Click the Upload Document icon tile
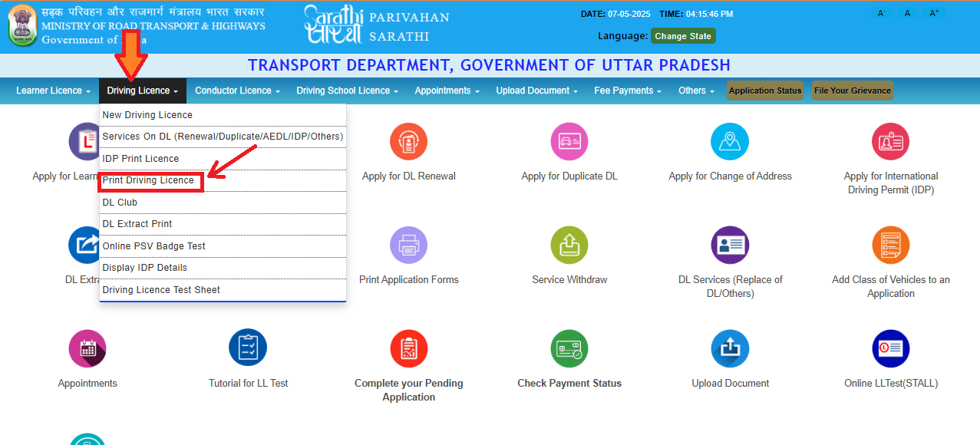 click(730, 349)
